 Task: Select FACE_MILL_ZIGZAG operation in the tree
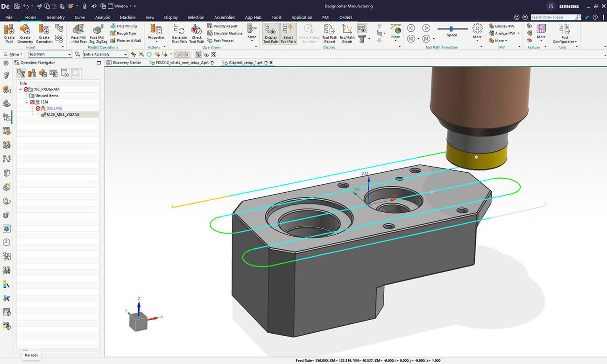[x=63, y=114]
